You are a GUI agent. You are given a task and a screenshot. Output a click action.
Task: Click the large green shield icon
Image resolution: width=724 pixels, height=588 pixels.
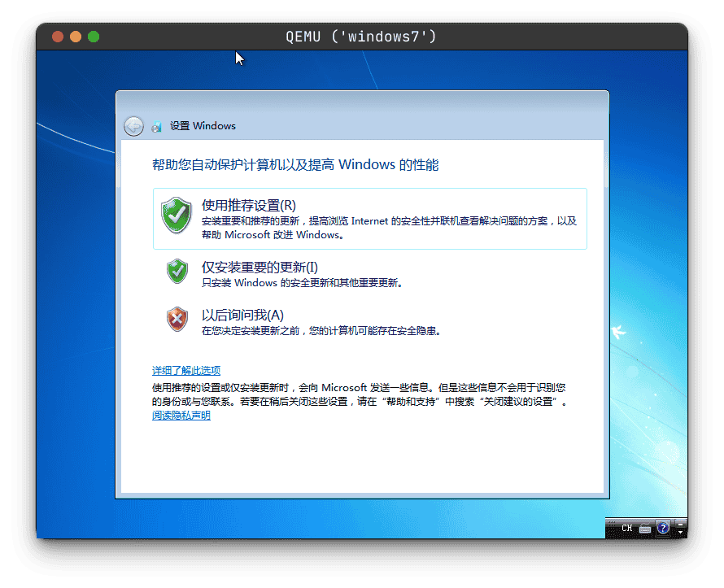pos(177,215)
